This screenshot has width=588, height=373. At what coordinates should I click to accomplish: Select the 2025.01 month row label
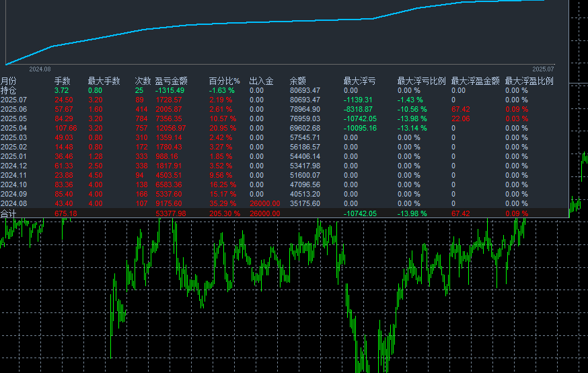14,156
